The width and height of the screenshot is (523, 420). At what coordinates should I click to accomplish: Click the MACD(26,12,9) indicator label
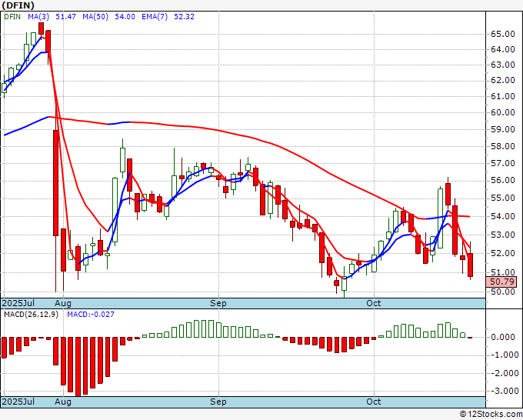[x=31, y=315]
